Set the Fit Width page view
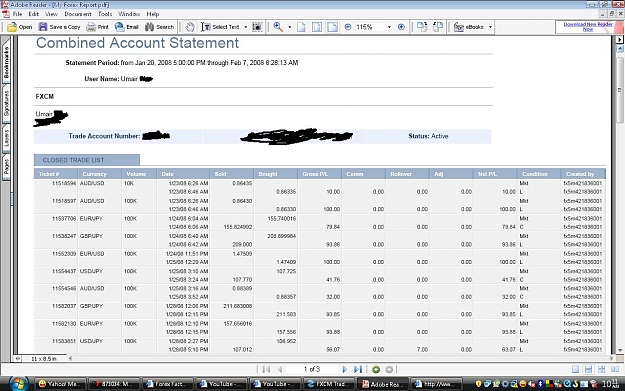 tap(332, 27)
